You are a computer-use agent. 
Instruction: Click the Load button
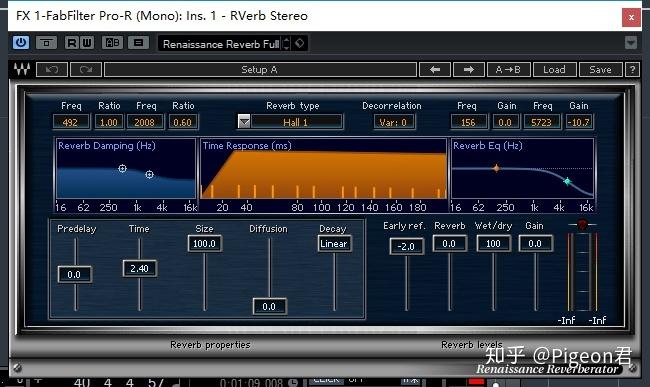554,70
